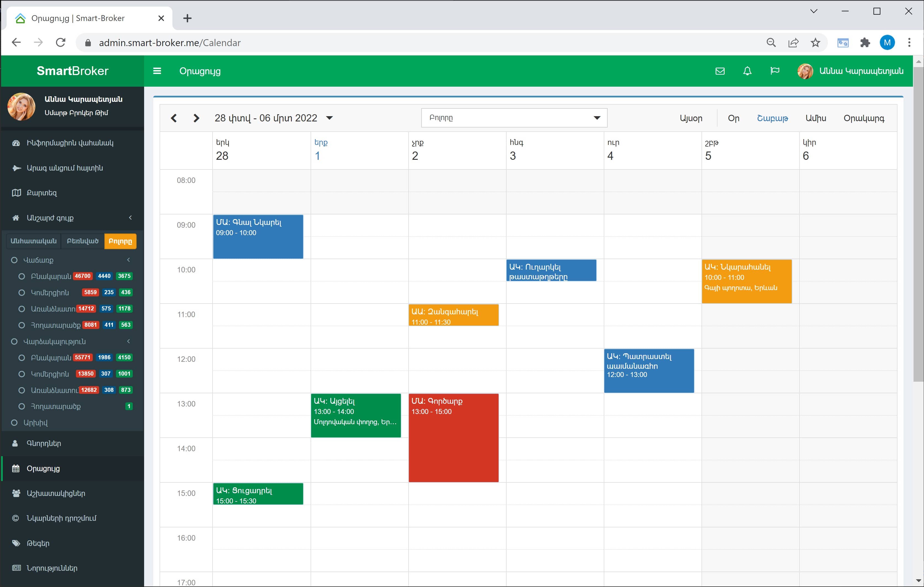Open the browser extensions puzzle icon
Screen dimensions: 924x587
pyautogui.click(x=865, y=43)
